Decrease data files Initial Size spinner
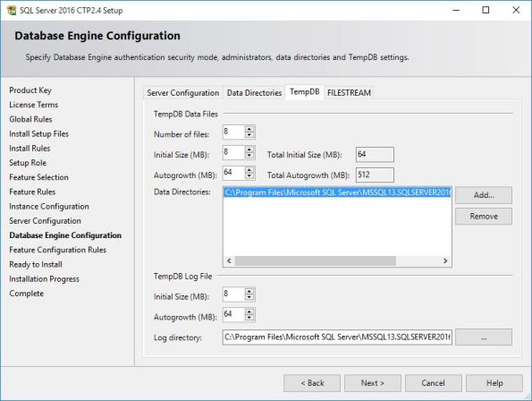 249,155
